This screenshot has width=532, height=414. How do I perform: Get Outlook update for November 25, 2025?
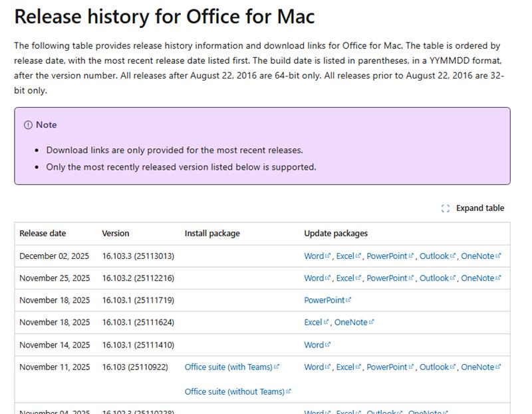437,278
